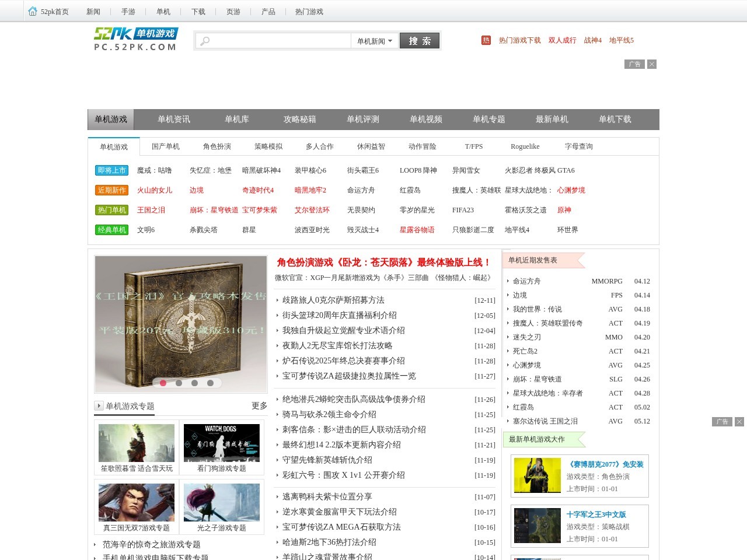The image size is (747, 560).
Task: Open the Cyberpunk 2077 game thumbnail
Action: tap(537, 475)
